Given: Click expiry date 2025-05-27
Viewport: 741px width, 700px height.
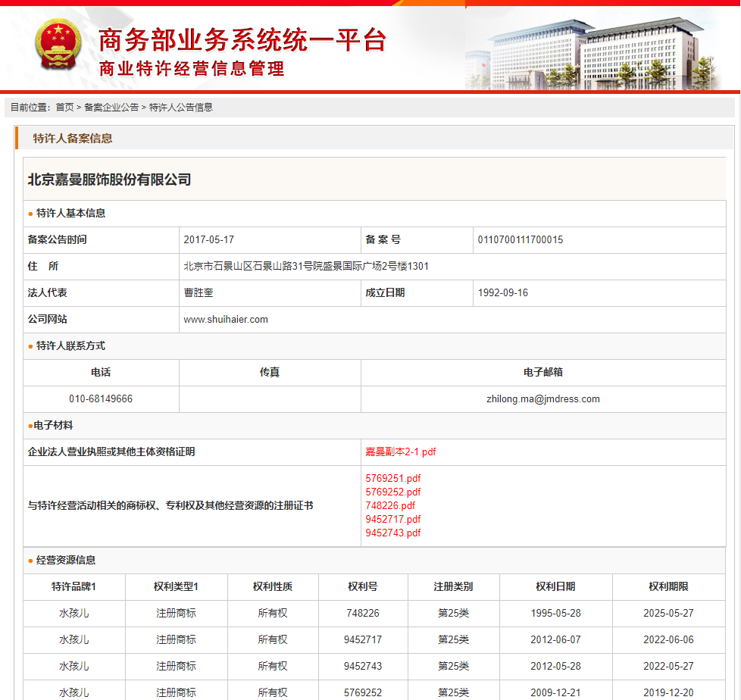Looking at the screenshot, I should point(669,613).
